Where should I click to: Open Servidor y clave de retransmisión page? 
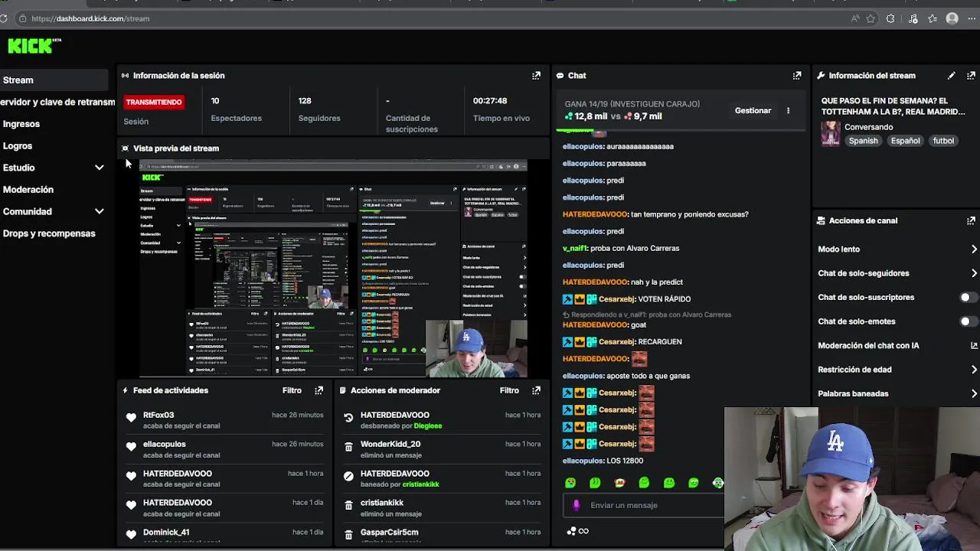[x=57, y=102]
